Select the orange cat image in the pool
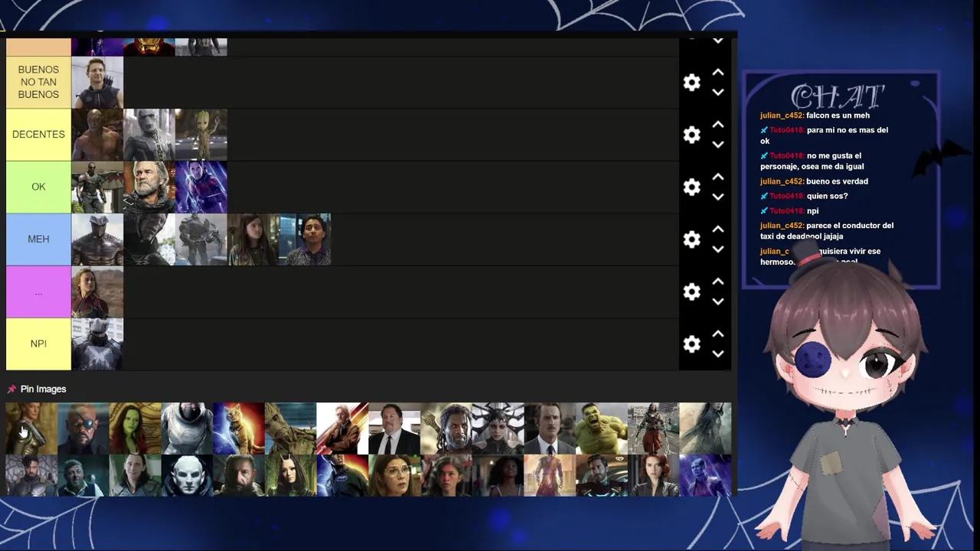Image resolution: width=980 pixels, height=551 pixels. 239,429
